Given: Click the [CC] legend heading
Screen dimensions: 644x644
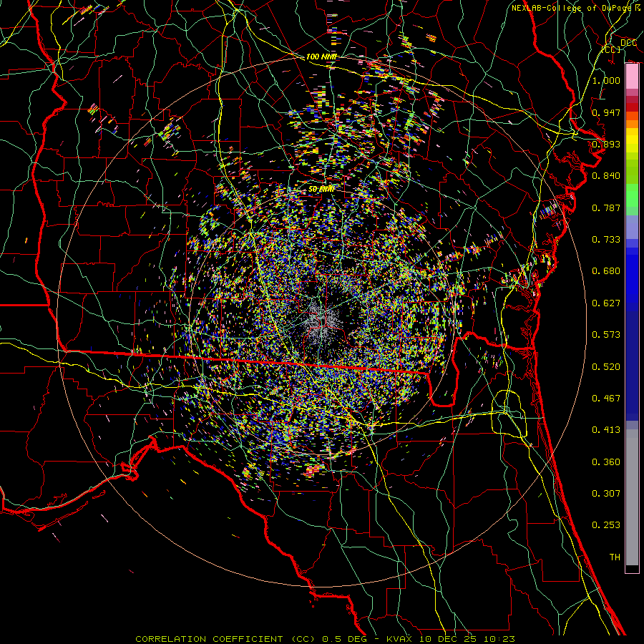Looking at the screenshot, I should tap(611, 49).
